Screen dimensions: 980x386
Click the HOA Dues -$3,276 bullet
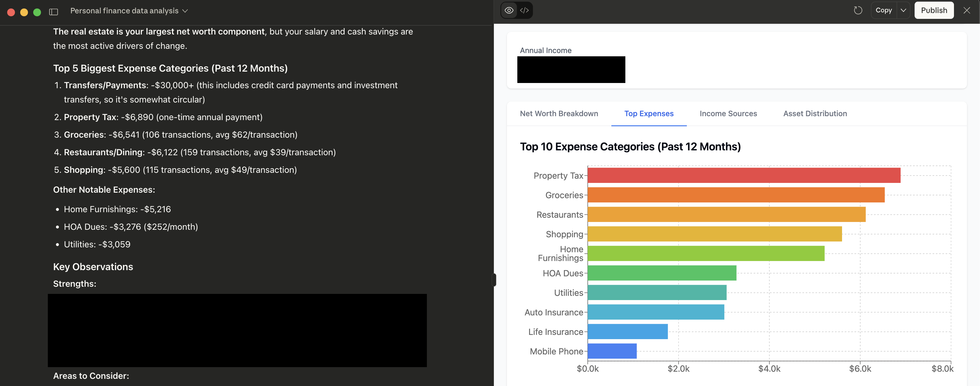coord(130,227)
